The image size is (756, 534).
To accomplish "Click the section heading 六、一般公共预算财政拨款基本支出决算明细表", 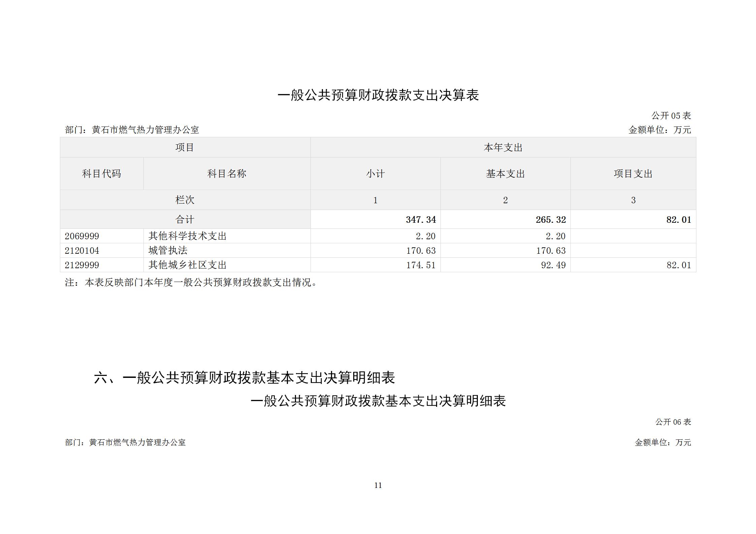I will pyautogui.click(x=244, y=378).
